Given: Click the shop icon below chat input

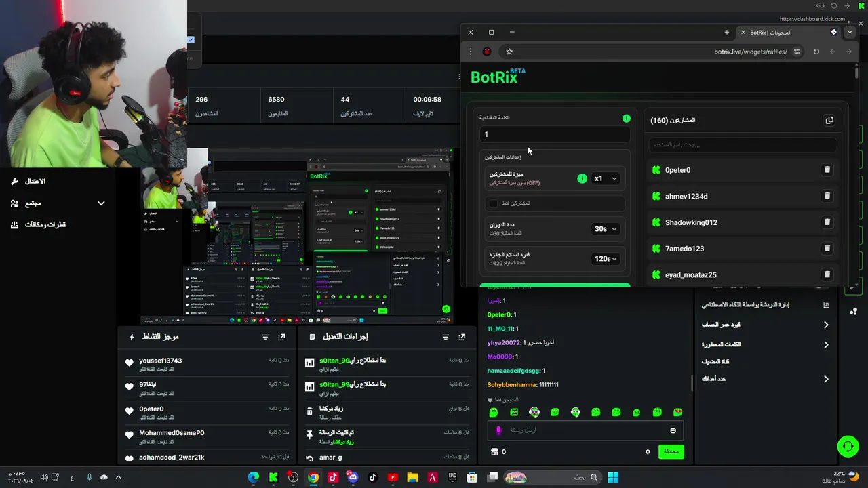Looking at the screenshot, I should (494, 452).
